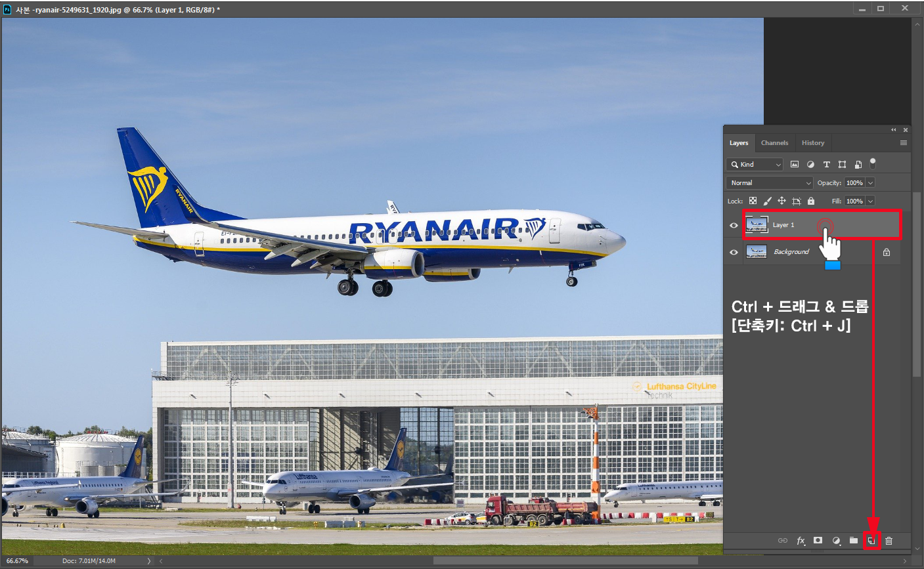Click the Opacity label
This screenshot has height=569, width=924.
(829, 183)
